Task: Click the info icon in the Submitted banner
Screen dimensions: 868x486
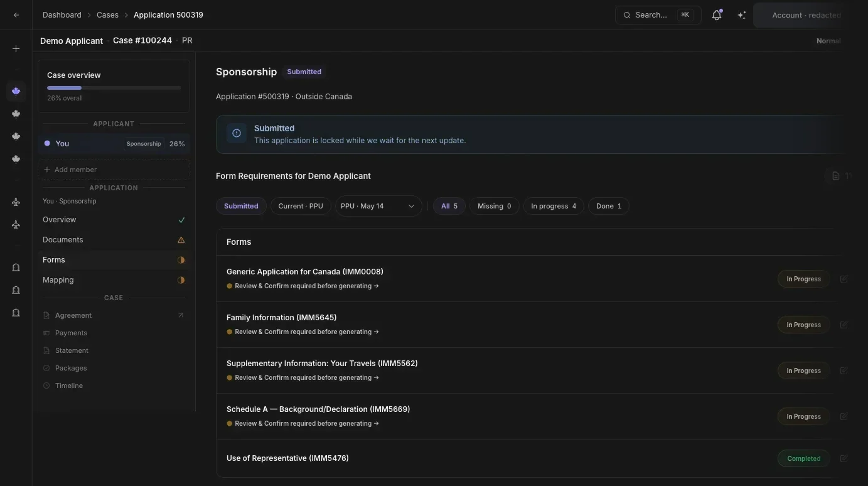Action: [x=237, y=133]
